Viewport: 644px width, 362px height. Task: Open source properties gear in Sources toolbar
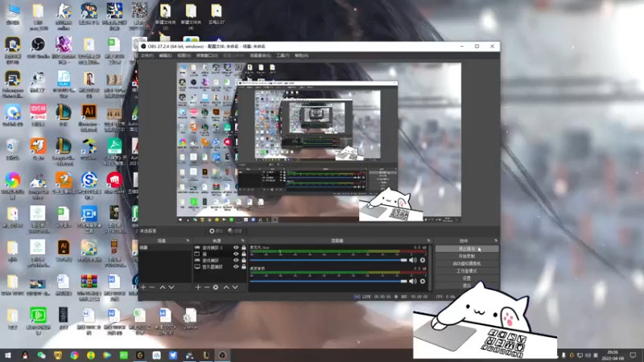click(x=216, y=287)
